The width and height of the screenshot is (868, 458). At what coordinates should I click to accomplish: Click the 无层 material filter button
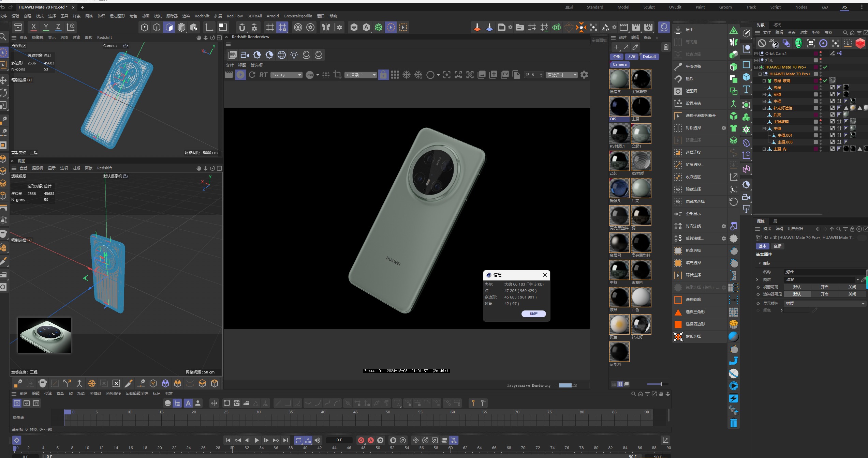click(632, 57)
